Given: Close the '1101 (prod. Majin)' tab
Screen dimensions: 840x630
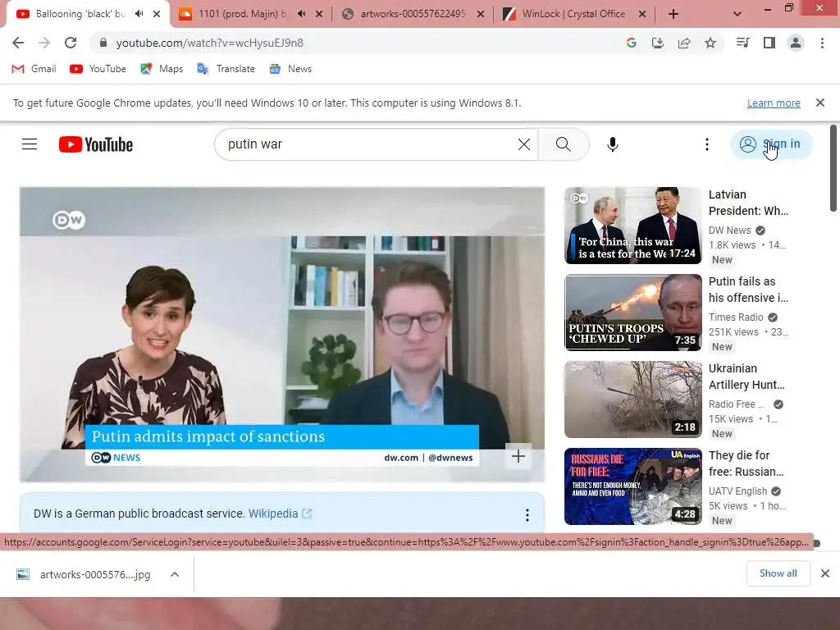Looking at the screenshot, I should pos(319,14).
